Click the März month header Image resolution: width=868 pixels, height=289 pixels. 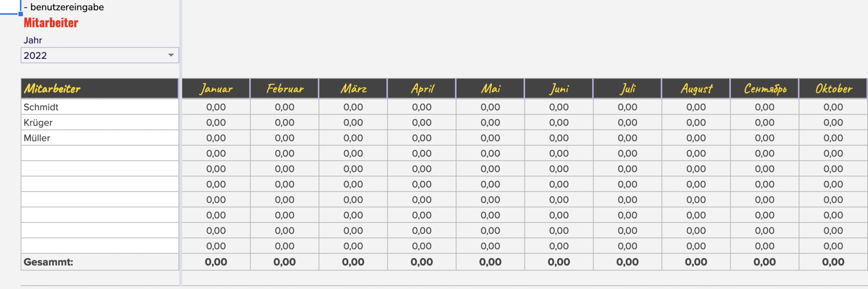[x=353, y=89]
